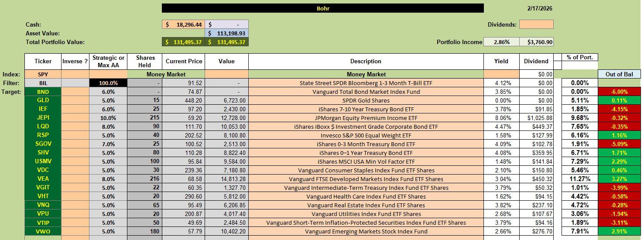The height and width of the screenshot is (240, 644).
Task: Click the Money Market description cell
Action: [x=366, y=74]
